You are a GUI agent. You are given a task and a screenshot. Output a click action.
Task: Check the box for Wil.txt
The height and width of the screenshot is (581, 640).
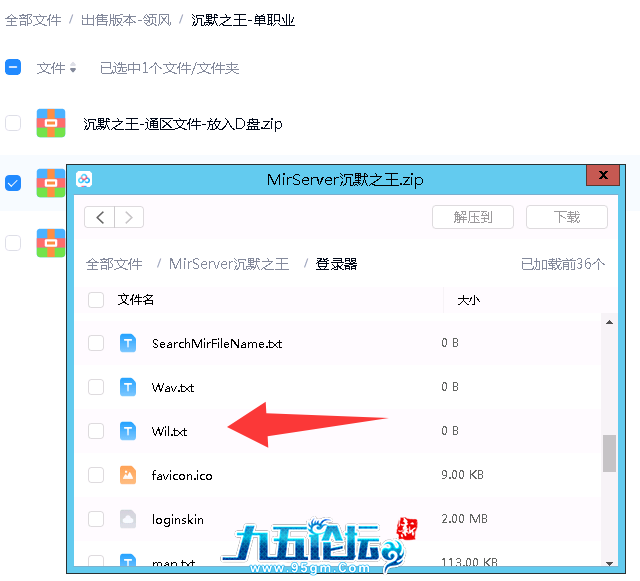(x=96, y=431)
